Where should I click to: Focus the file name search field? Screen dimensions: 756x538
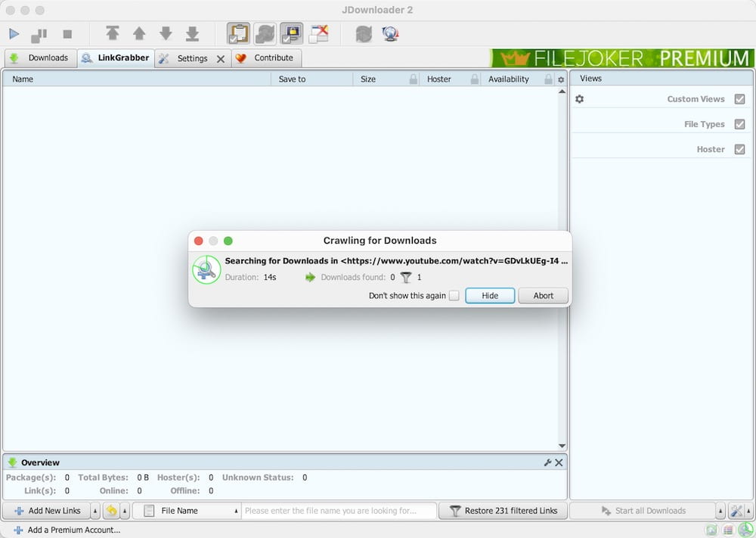(x=339, y=511)
